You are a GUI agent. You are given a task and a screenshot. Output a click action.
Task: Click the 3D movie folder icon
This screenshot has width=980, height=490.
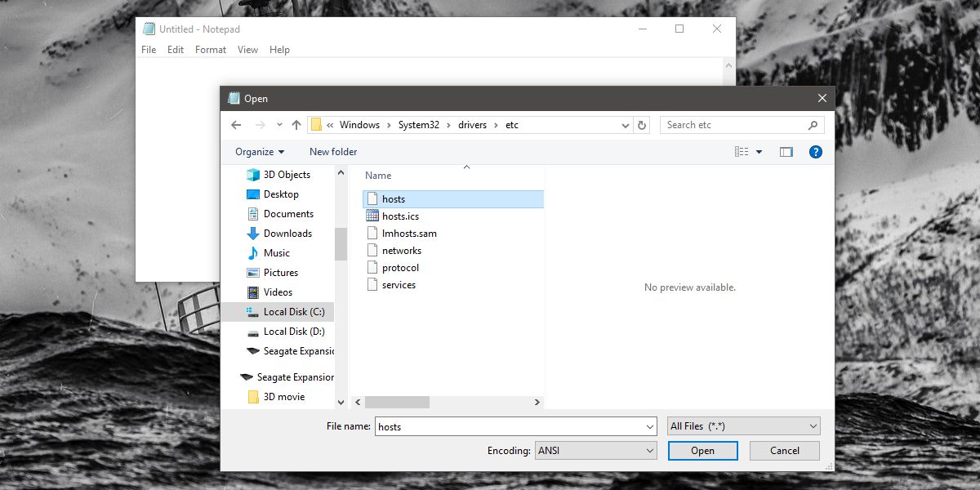[x=253, y=397]
